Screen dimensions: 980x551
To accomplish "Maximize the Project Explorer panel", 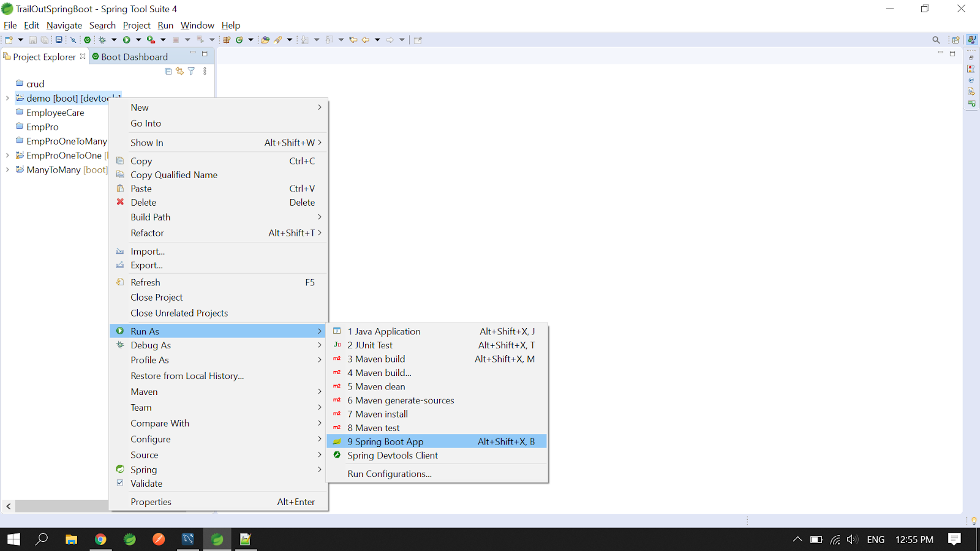I will tap(205, 53).
